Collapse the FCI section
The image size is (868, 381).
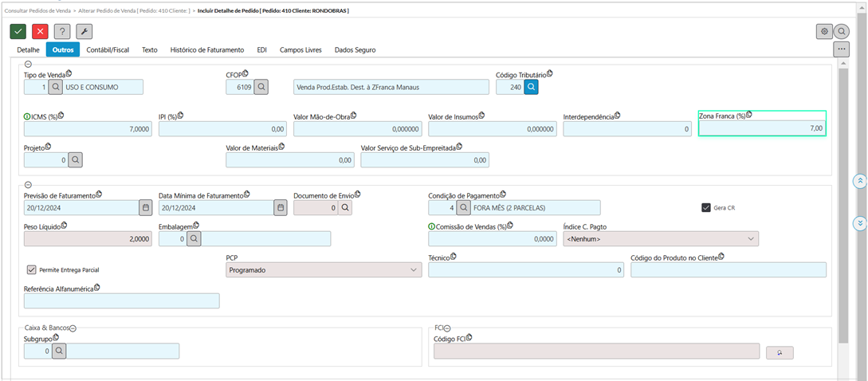(x=447, y=328)
